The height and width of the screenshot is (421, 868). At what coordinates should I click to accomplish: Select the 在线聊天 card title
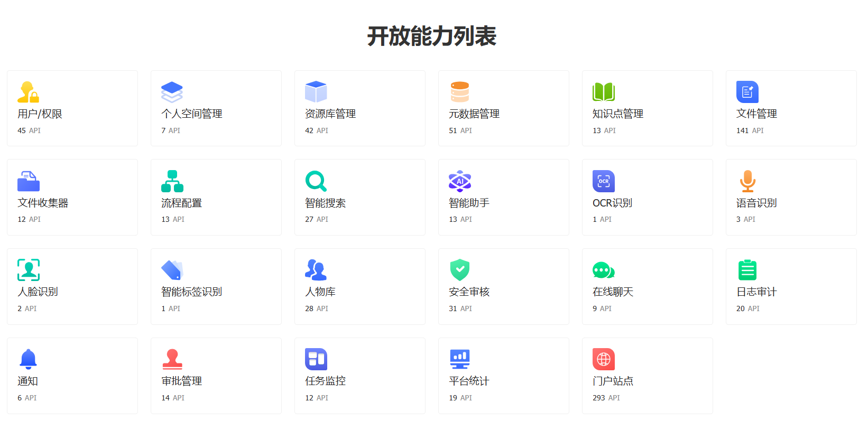coord(613,292)
